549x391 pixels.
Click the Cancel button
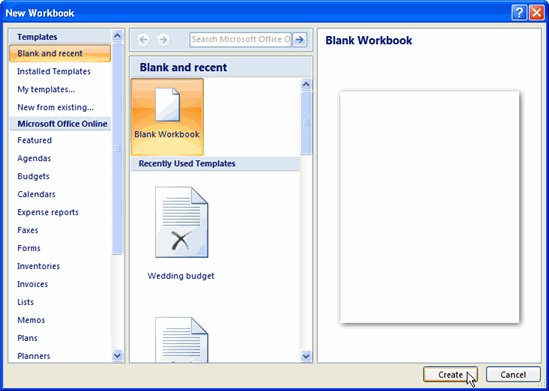click(x=513, y=375)
